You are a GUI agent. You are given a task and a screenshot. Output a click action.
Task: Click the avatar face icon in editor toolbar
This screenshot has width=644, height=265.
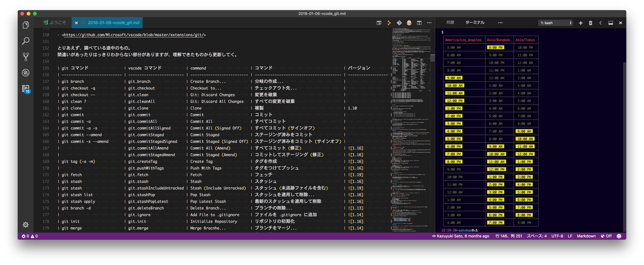409,23
